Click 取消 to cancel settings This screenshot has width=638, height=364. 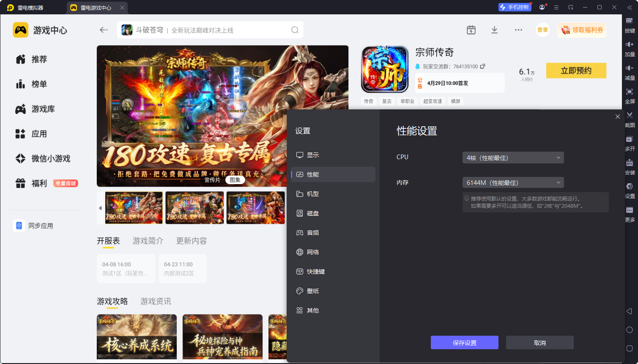pyautogui.click(x=540, y=342)
